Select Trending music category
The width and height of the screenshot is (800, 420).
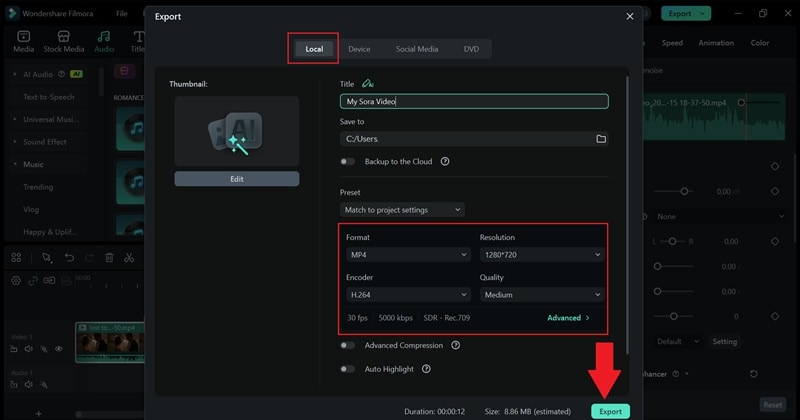[x=38, y=187]
